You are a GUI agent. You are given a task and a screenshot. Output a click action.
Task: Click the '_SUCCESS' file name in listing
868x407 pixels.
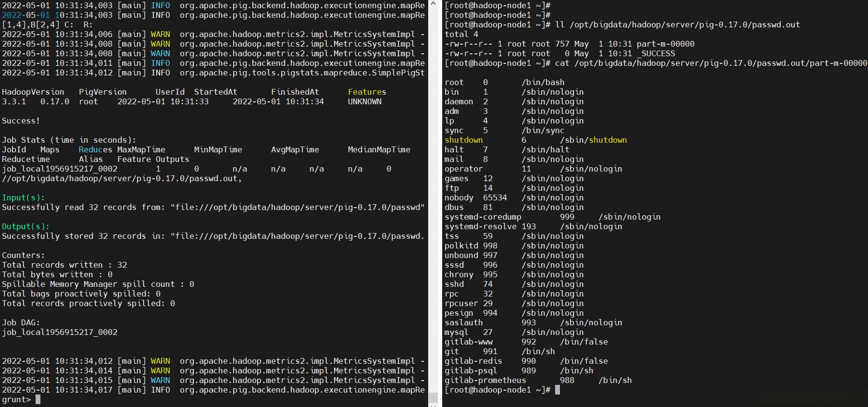[656, 53]
